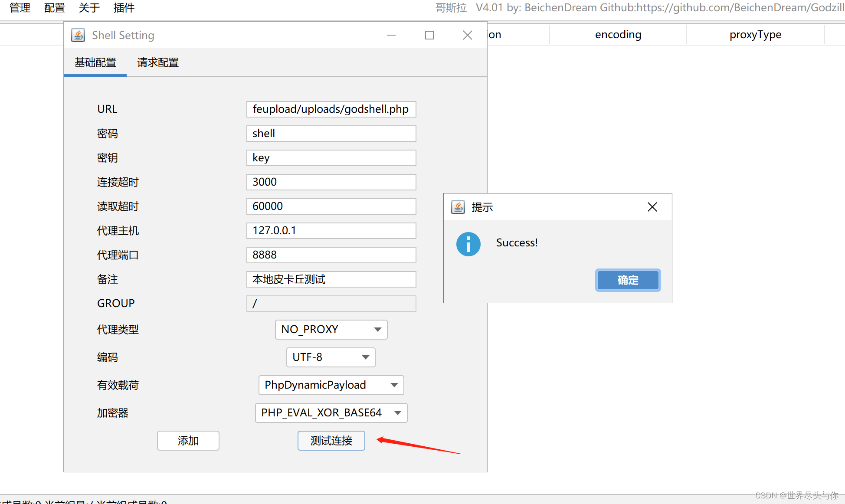The image size is (845, 504).
Task: Expand the 代理类型 NO_PROXY dropdown
Action: point(331,330)
